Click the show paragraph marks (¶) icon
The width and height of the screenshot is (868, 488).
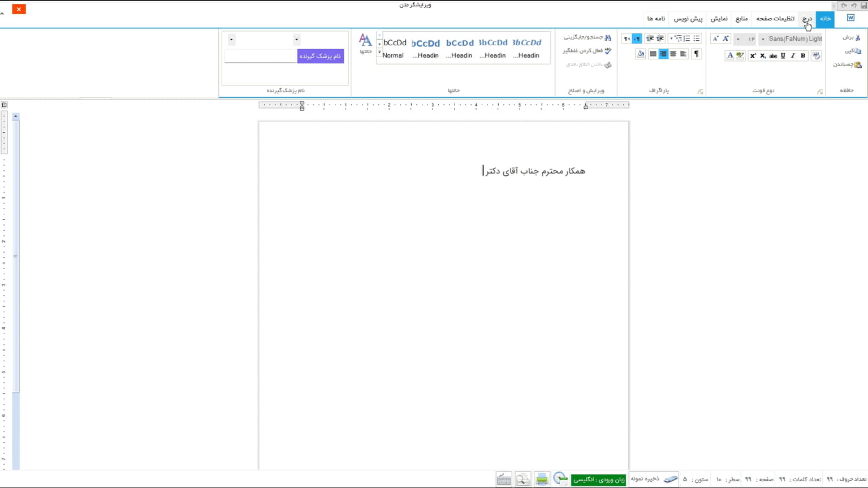(696, 54)
